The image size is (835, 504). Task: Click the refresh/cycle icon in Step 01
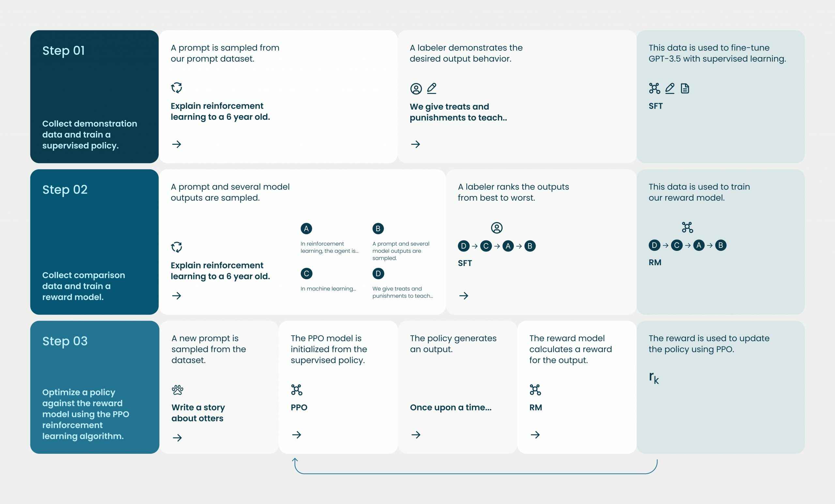tap(176, 88)
